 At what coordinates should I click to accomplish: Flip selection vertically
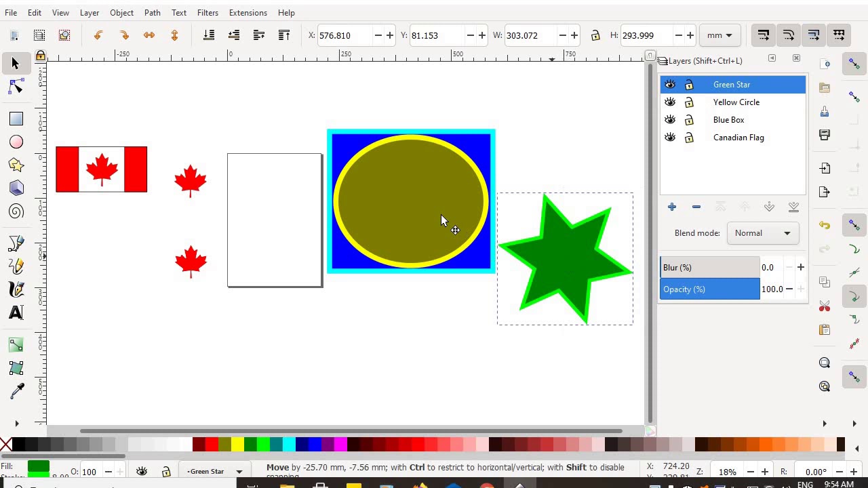(174, 35)
